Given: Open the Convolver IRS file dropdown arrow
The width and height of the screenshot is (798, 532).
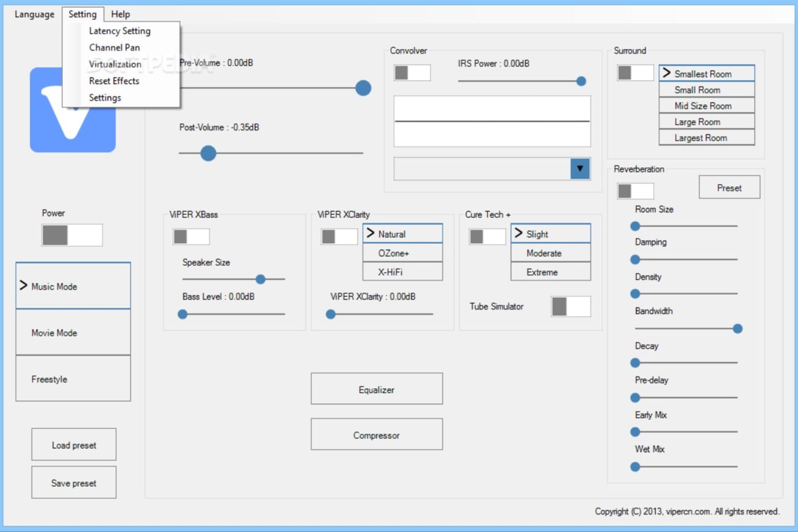Looking at the screenshot, I should [x=580, y=169].
